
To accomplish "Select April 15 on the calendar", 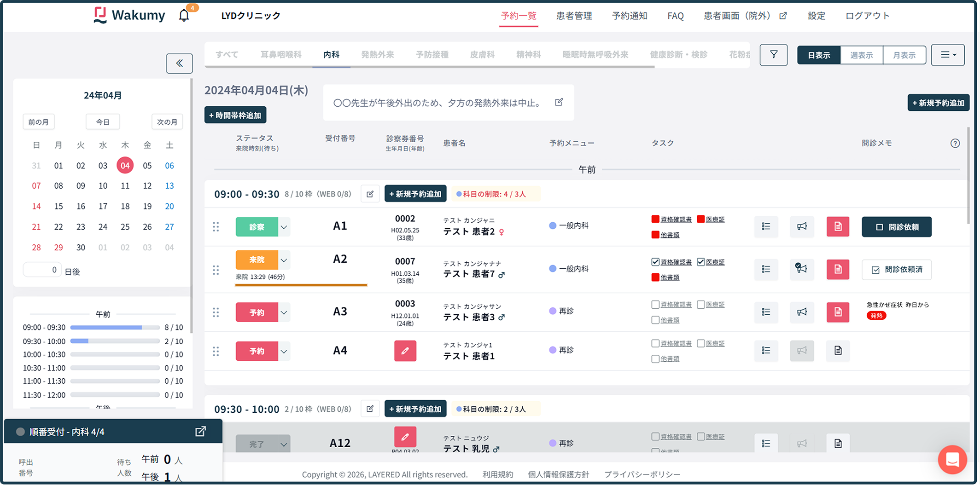I will pyautogui.click(x=58, y=206).
